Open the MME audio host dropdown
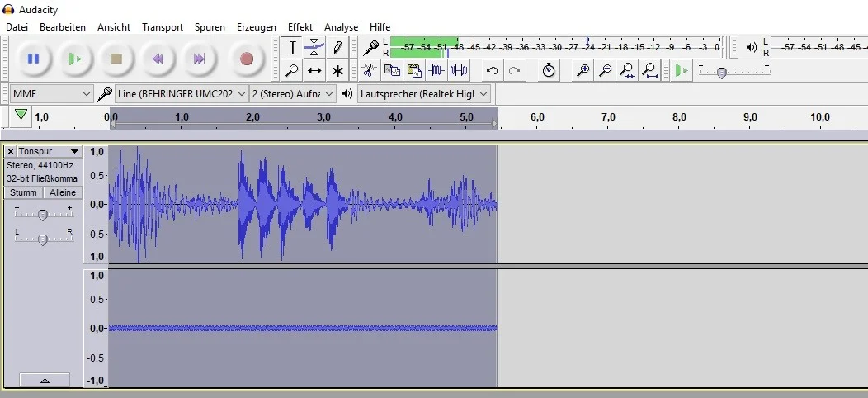The image size is (868, 398). tap(51, 93)
